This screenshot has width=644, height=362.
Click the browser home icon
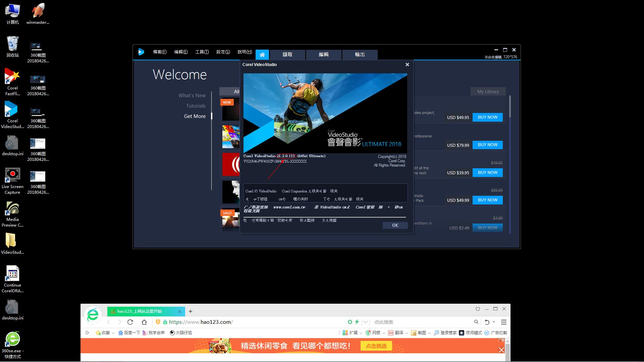144,322
